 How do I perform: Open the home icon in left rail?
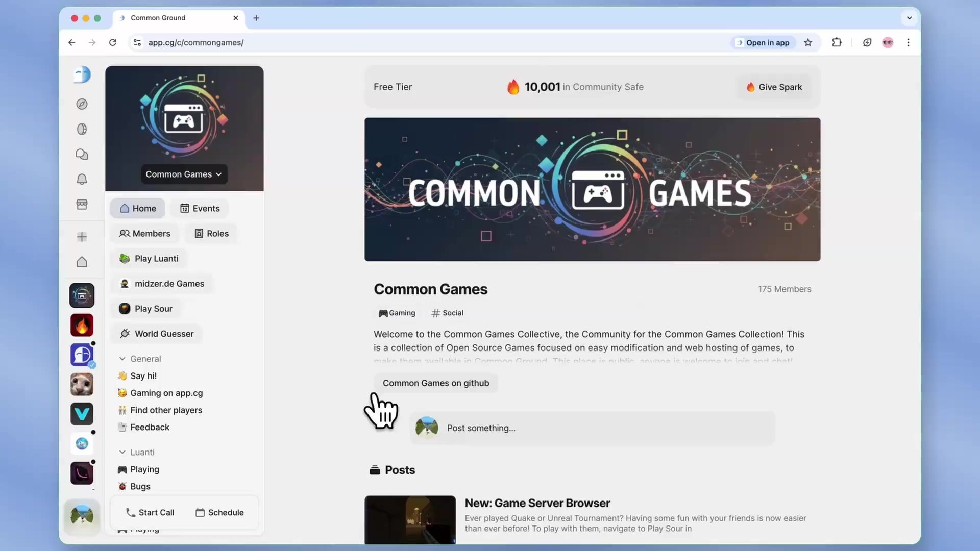coord(82,262)
